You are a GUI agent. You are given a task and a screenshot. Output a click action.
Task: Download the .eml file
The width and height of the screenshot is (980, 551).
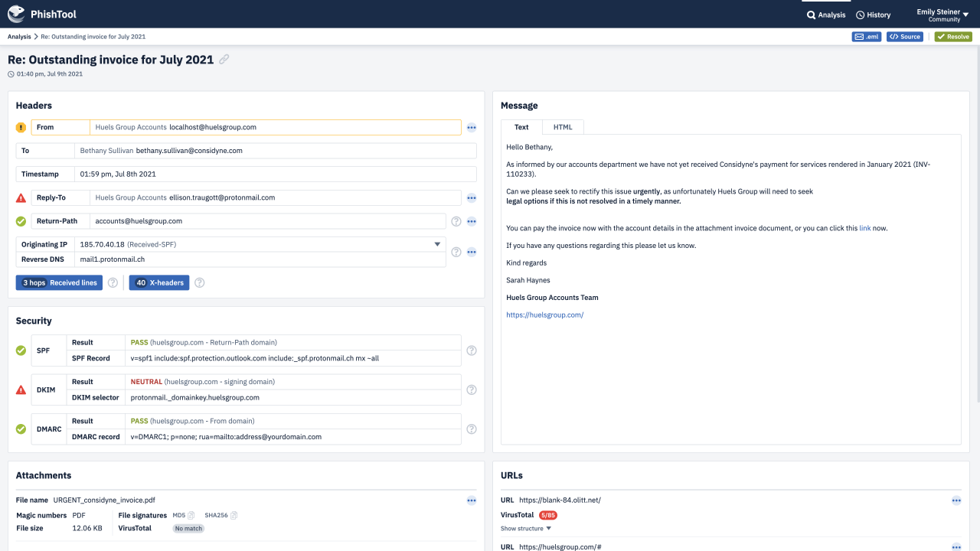867,37
